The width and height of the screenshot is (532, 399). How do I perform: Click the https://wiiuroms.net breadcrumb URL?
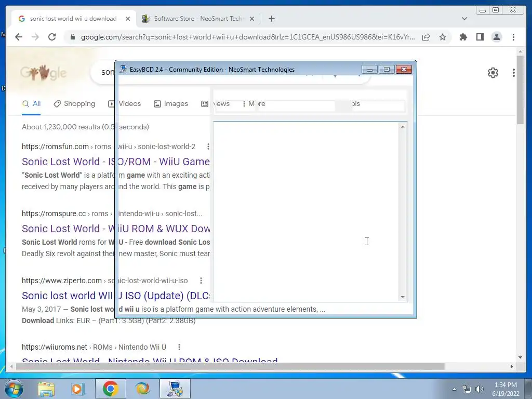pos(55,347)
